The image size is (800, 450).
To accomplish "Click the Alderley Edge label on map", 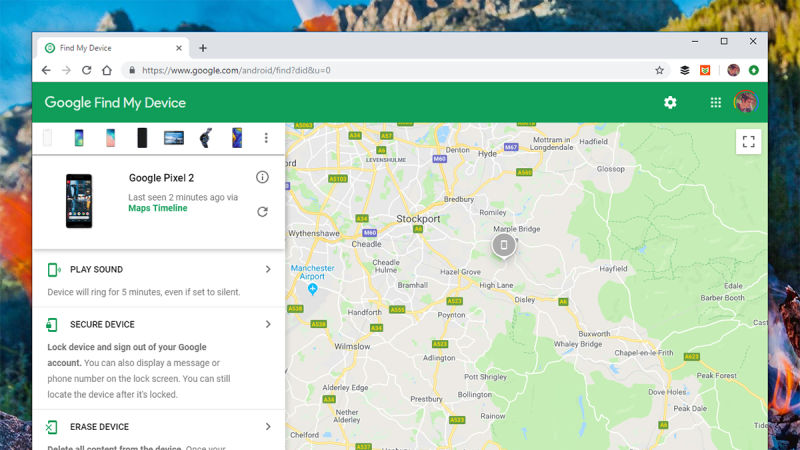I will [345, 387].
